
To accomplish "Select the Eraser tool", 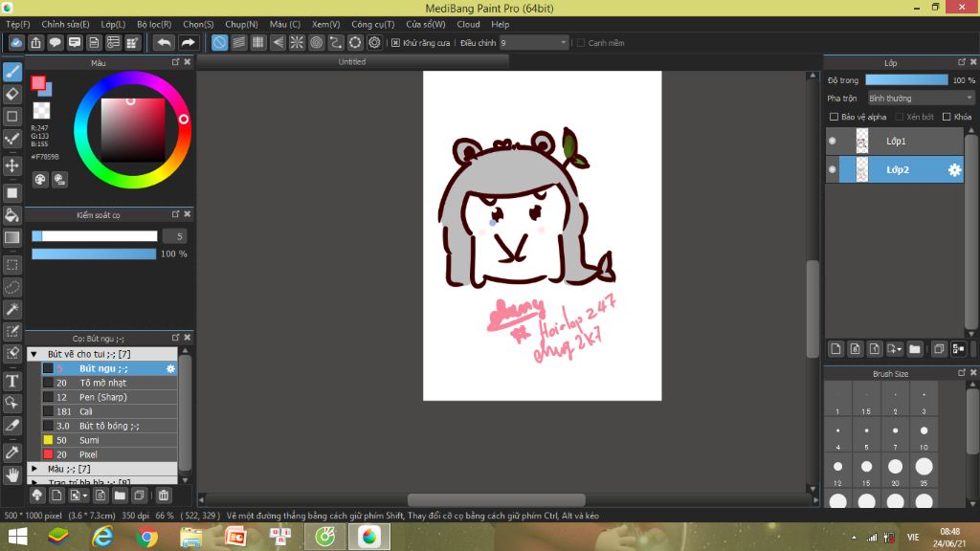I will coord(11,95).
